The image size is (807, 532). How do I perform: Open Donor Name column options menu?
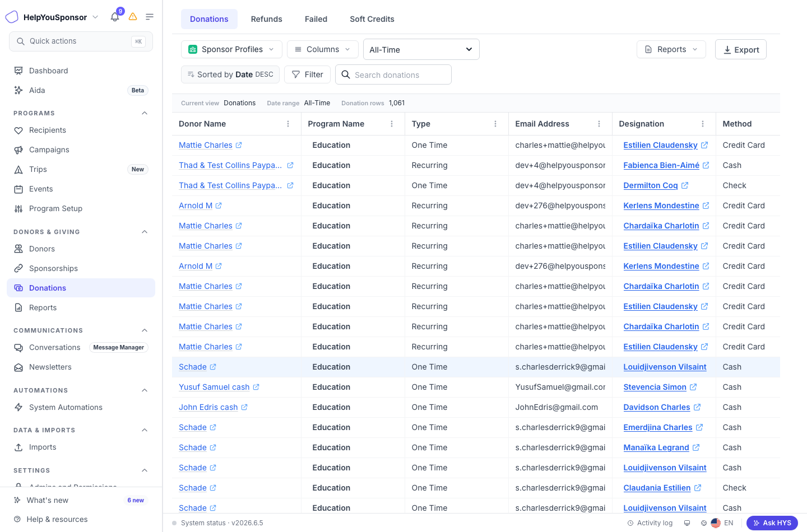tap(288, 124)
